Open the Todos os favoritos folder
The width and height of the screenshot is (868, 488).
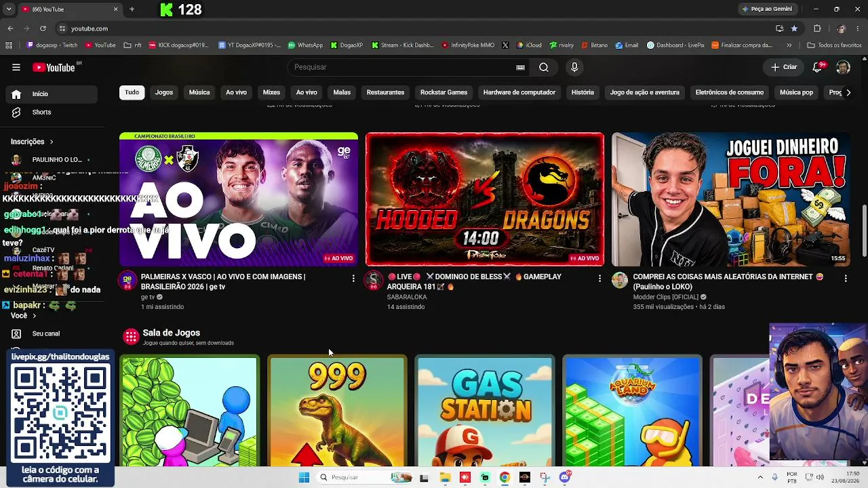click(834, 45)
